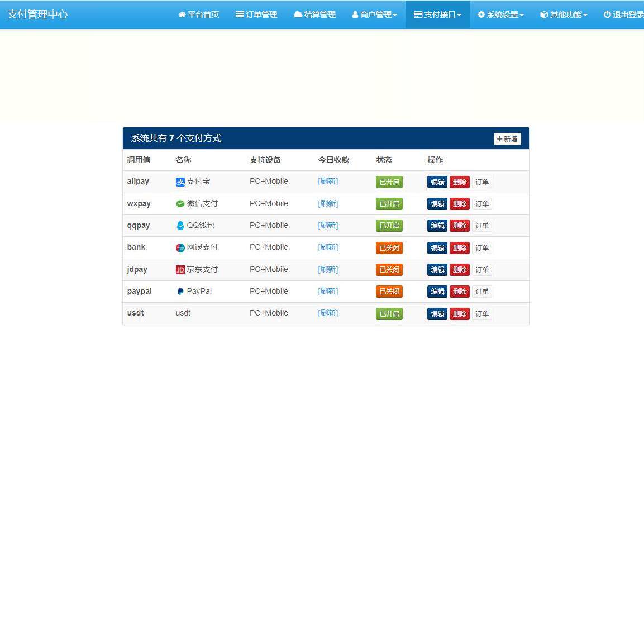The image size is (644, 644).
Task: Refresh today's income for alipay
Action: point(328,181)
